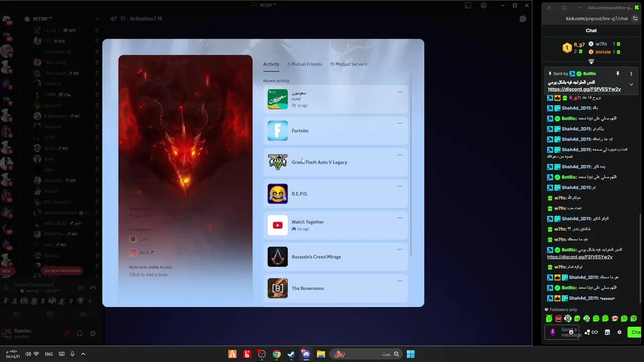Open the Windows Start button
This screenshot has height=362, width=644.
[x=411, y=354]
